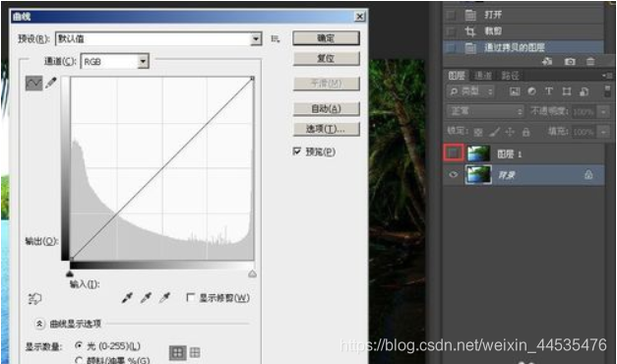Filter layers by smart object icon
Screen dimensions: 617x364
tap(585, 91)
